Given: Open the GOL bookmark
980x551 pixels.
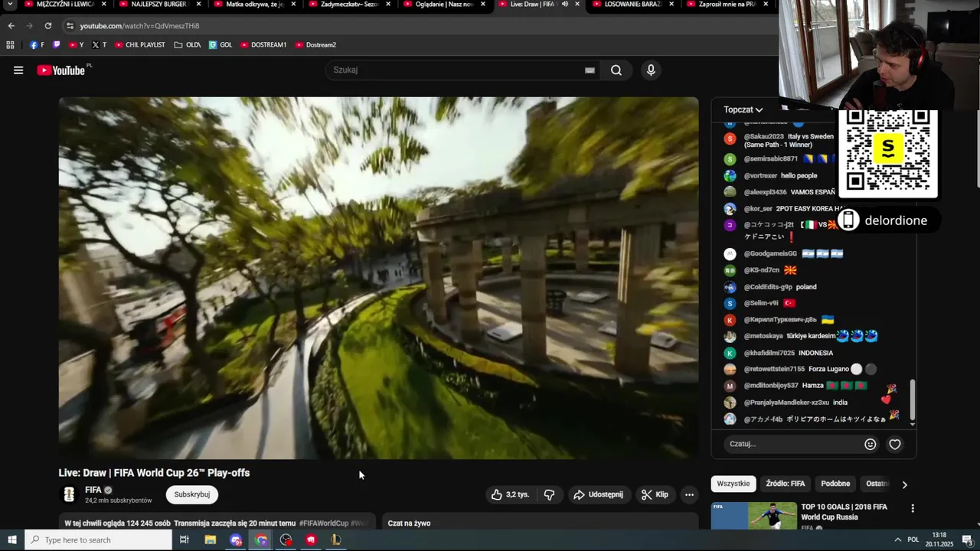Looking at the screenshot, I should (x=220, y=45).
